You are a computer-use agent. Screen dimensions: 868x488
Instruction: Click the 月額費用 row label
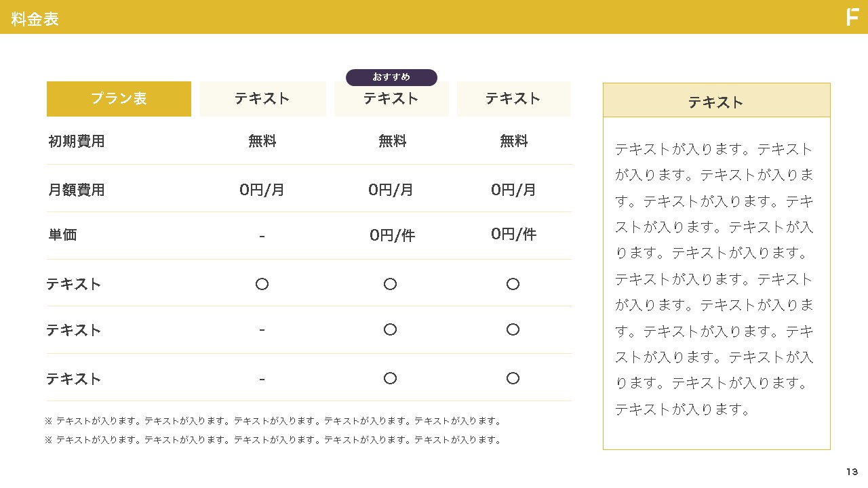tap(76, 190)
